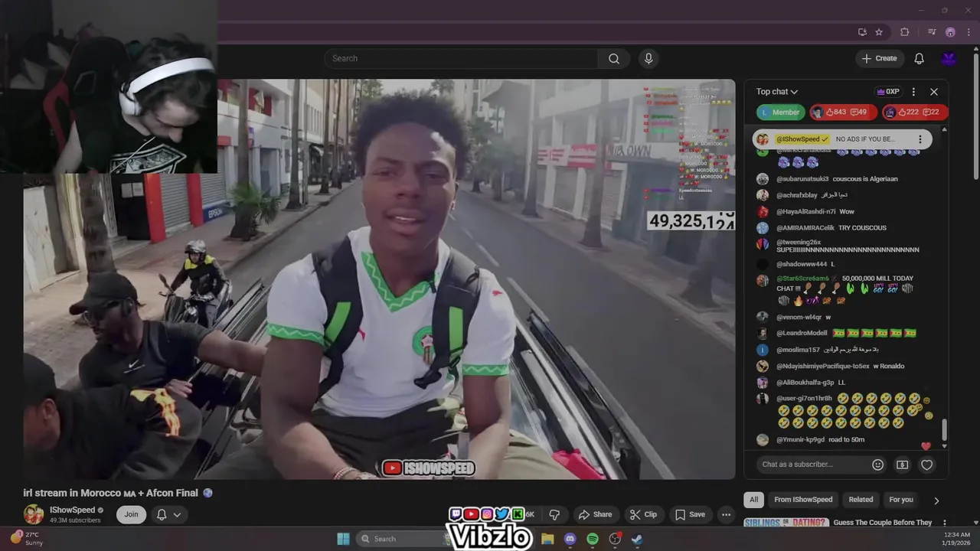Open the 0XP crown points badge in chat
Screen dimensions: 980x551
(x=888, y=92)
